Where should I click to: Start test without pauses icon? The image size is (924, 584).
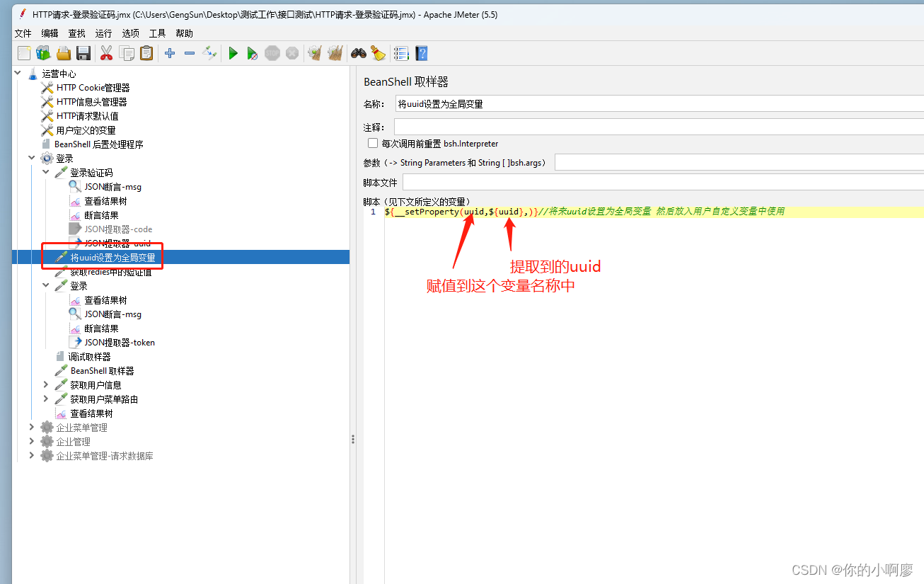pos(253,53)
